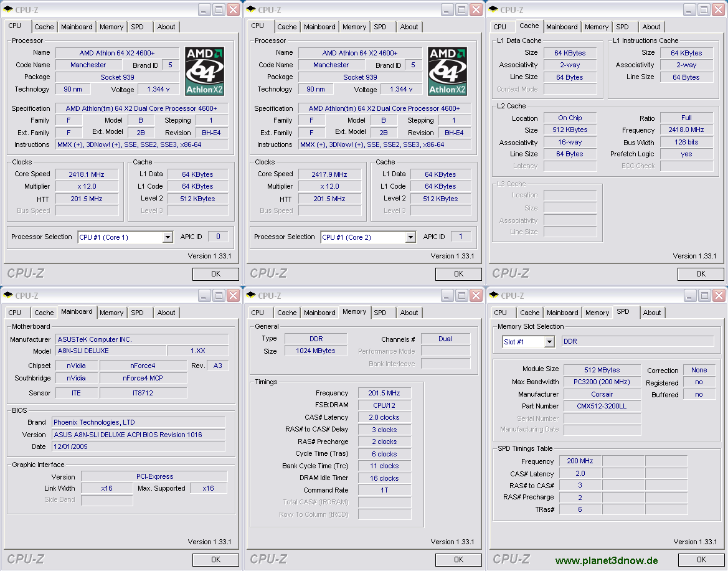
Task: Open the Processor Selection dropdown showing Core 1
Action: [168, 237]
